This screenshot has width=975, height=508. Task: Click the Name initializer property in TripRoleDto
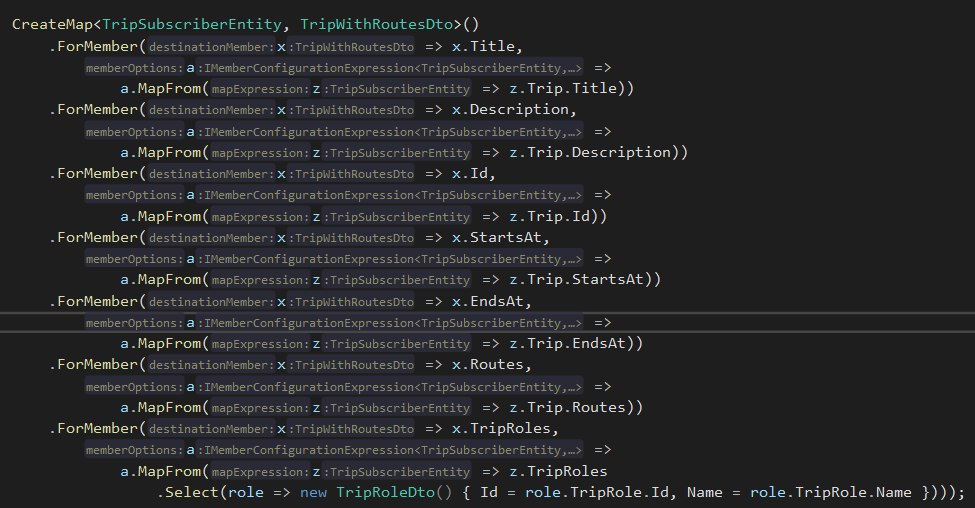coord(705,492)
